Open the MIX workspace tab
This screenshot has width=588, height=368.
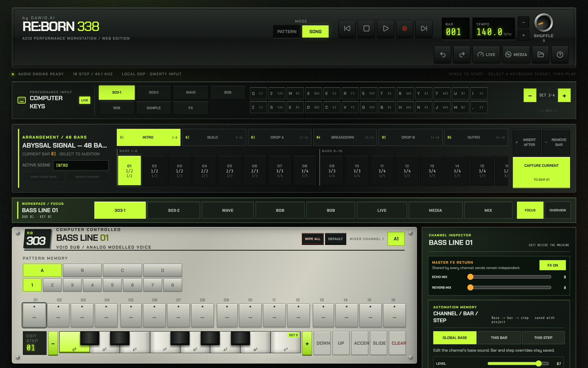pos(488,210)
